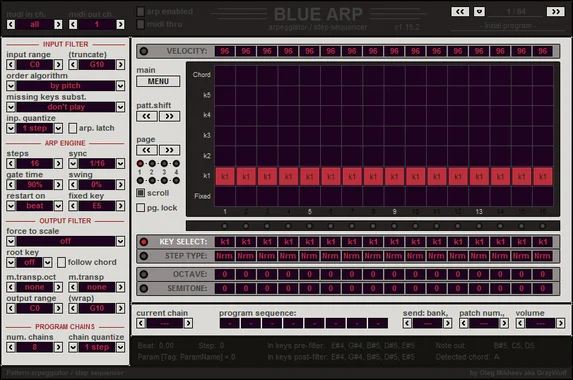Click the last SEMITONE 0 cell
Screen dimensions: 573x380
click(x=543, y=288)
